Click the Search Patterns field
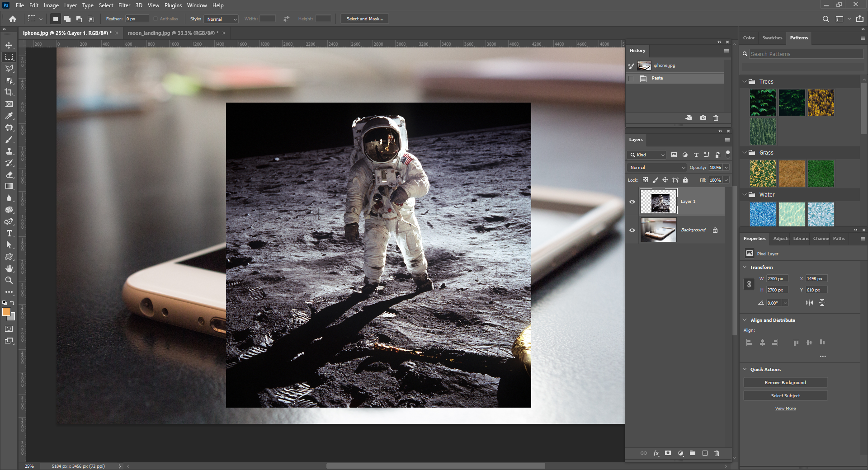This screenshot has height=470, width=868. click(x=806, y=54)
